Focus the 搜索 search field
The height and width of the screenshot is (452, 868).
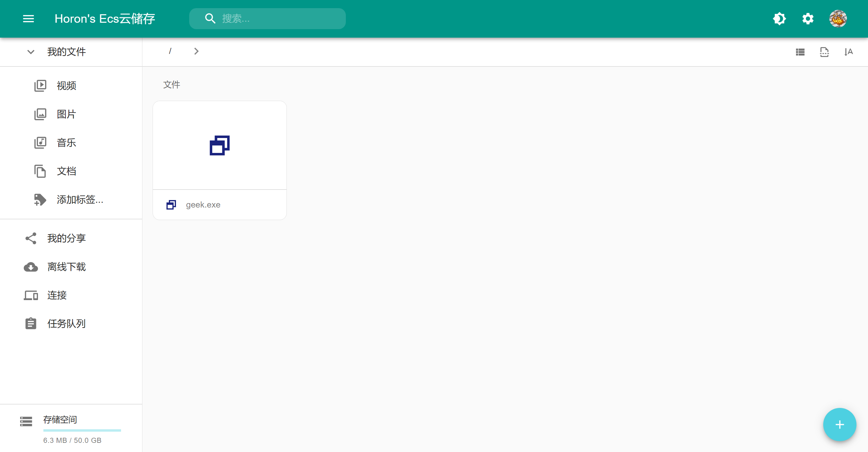coord(268,19)
